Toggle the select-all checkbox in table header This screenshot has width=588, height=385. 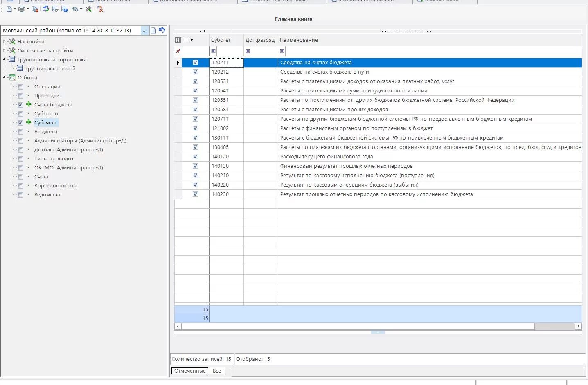(x=186, y=40)
